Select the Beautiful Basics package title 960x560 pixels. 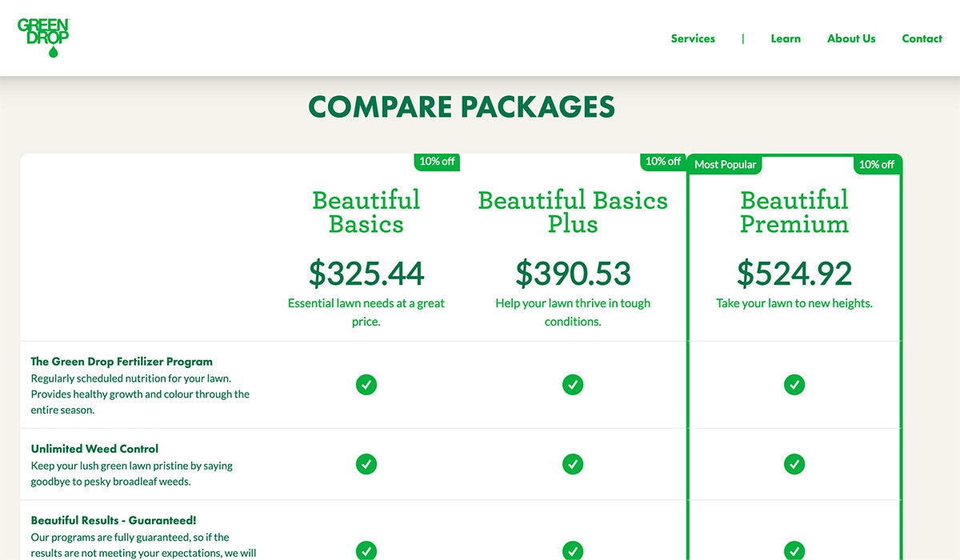click(x=366, y=212)
